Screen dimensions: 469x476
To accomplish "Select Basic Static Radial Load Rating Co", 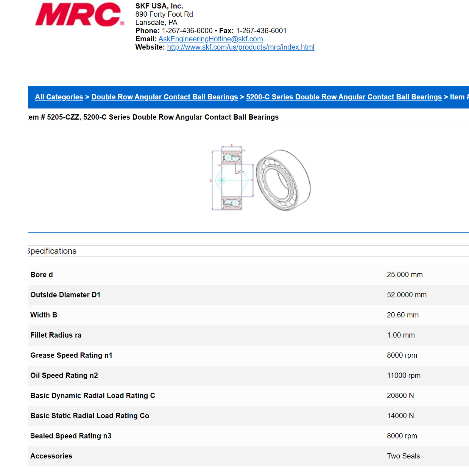I will pyautogui.click(x=90, y=416).
